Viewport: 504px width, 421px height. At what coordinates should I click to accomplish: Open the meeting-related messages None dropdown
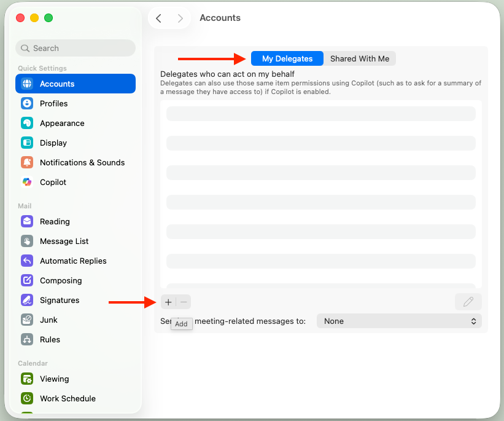point(399,321)
